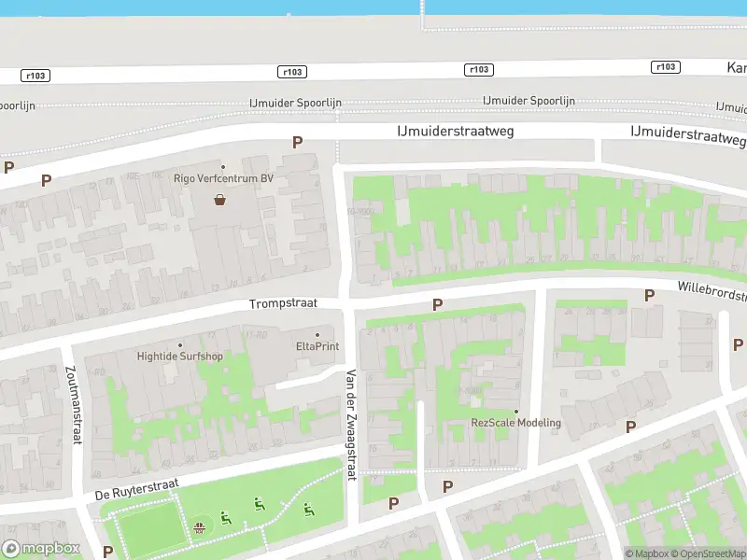
Task: Open the © Mapbox attribution link
Action: click(648, 553)
